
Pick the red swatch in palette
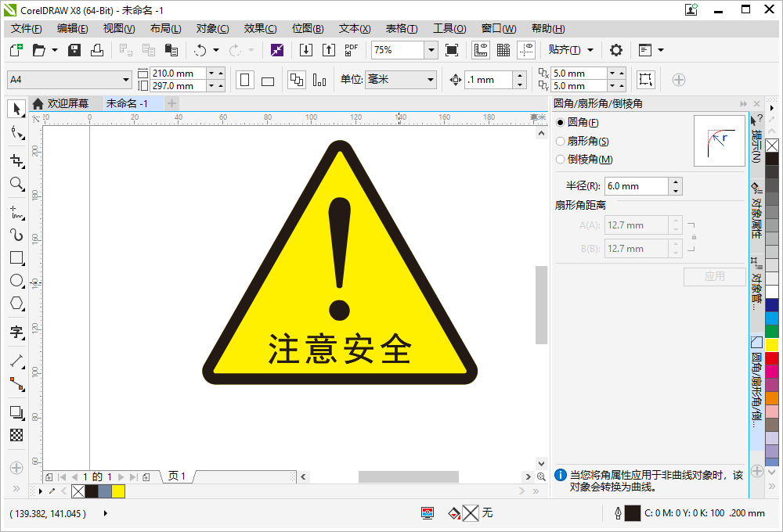(x=772, y=358)
